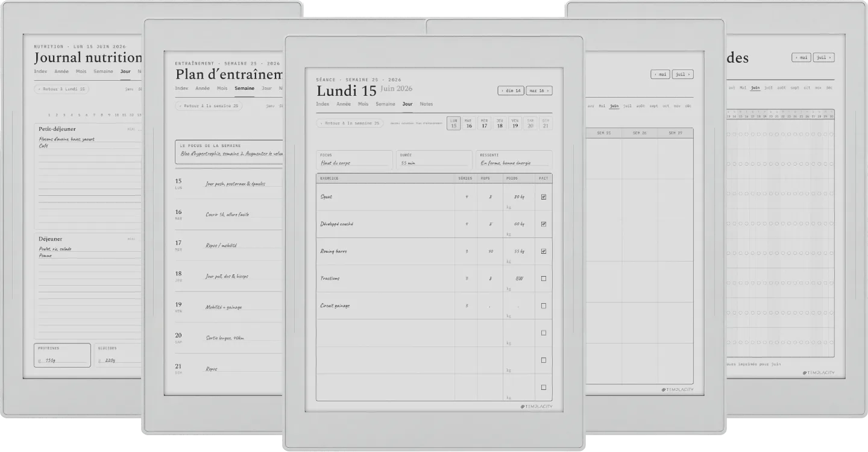Open Index tab on Journal nutrition page
Viewport: 868px width, 452px height.
(40, 72)
